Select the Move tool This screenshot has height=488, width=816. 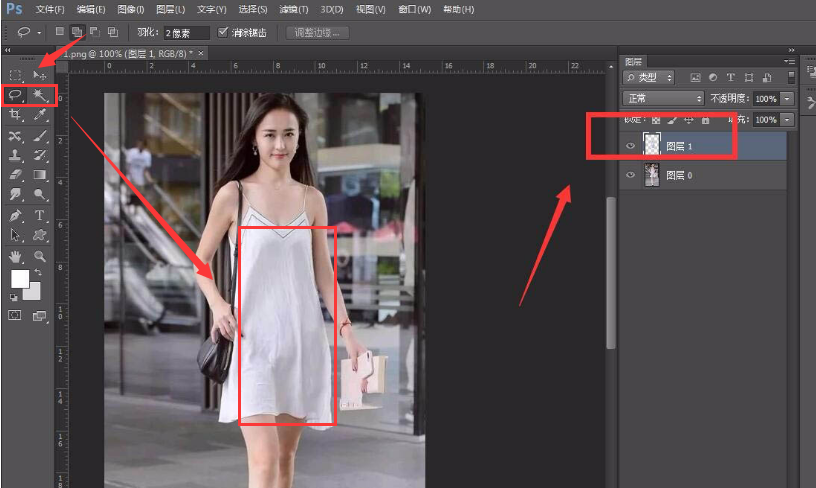tap(40, 75)
